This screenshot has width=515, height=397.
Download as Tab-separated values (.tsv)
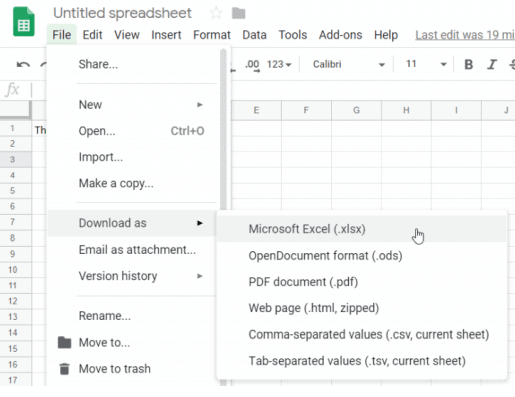[x=362, y=361]
